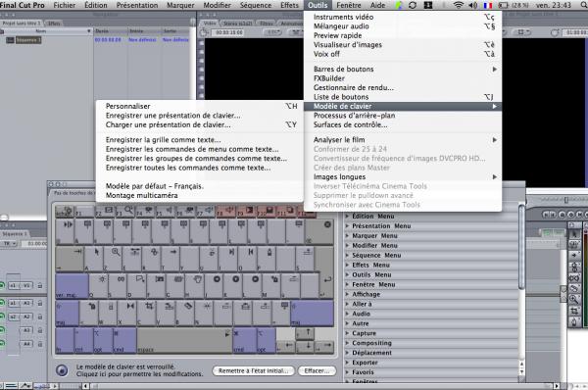Click the up arrow key on keyboard layout
The height and width of the screenshot is (390, 588).
click(x=305, y=333)
